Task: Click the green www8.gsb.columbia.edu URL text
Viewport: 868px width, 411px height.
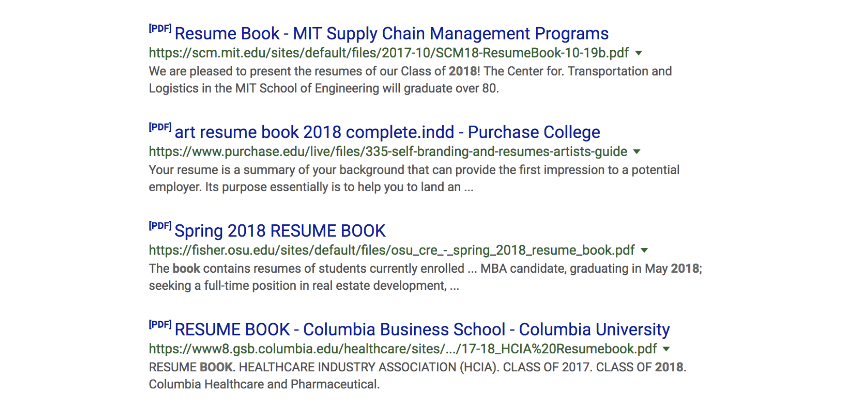Action: (402, 349)
